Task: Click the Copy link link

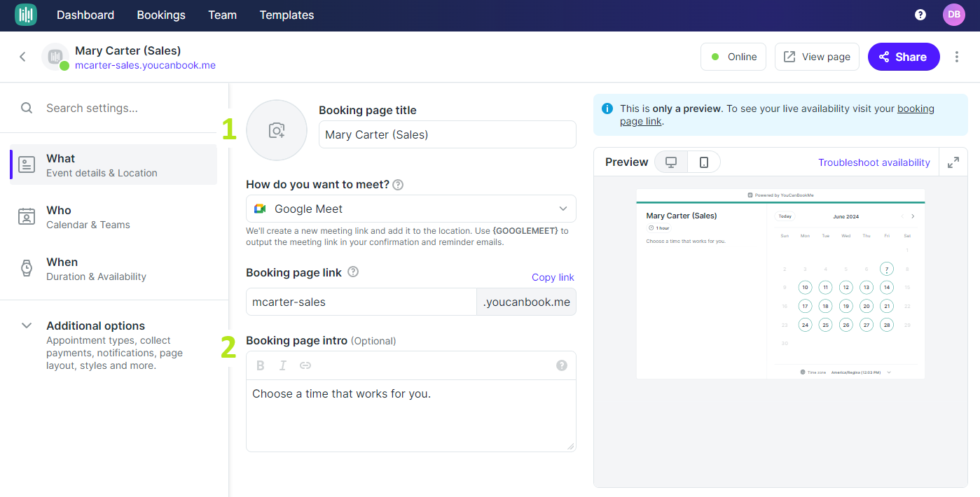Action: point(553,277)
